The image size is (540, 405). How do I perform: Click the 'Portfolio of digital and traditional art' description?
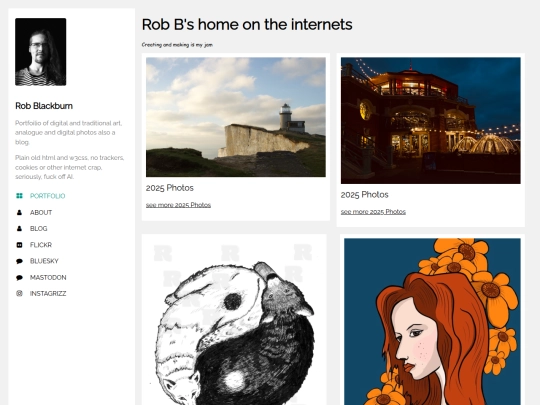click(69, 133)
